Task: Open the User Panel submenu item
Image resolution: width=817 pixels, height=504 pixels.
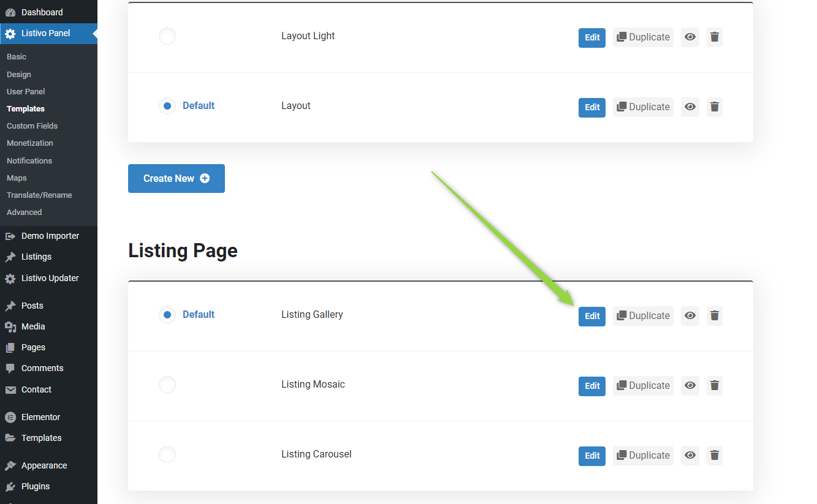Action: coord(26,92)
